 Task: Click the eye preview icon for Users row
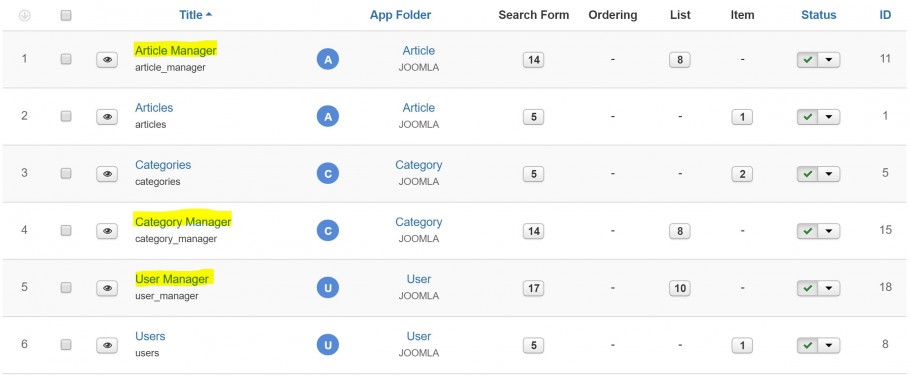(107, 345)
